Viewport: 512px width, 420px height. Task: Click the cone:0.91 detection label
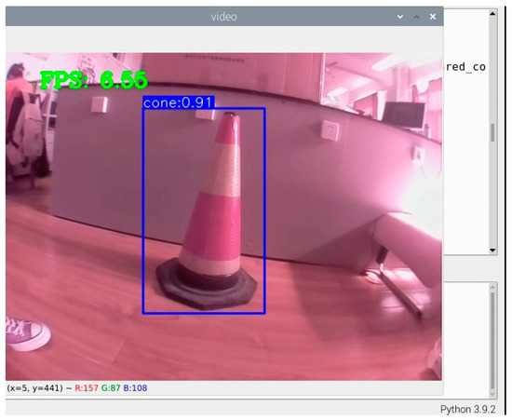point(179,102)
